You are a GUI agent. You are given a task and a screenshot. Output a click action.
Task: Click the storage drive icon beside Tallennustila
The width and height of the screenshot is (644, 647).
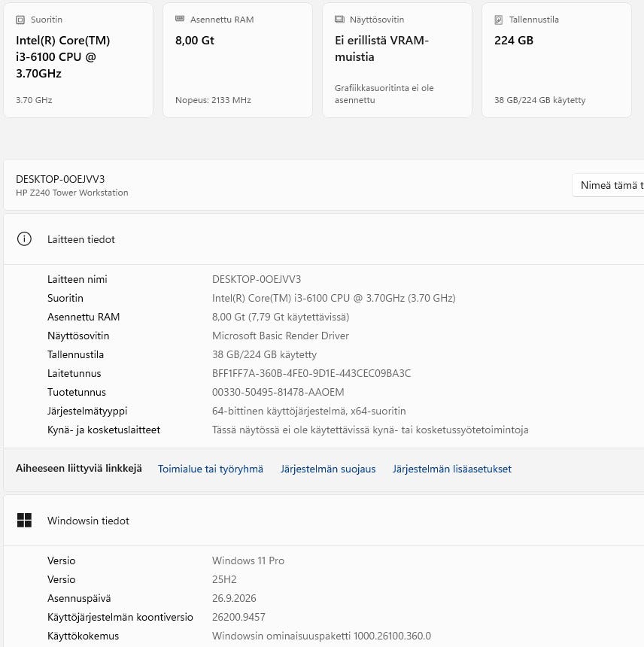click(x=498, y=20)
